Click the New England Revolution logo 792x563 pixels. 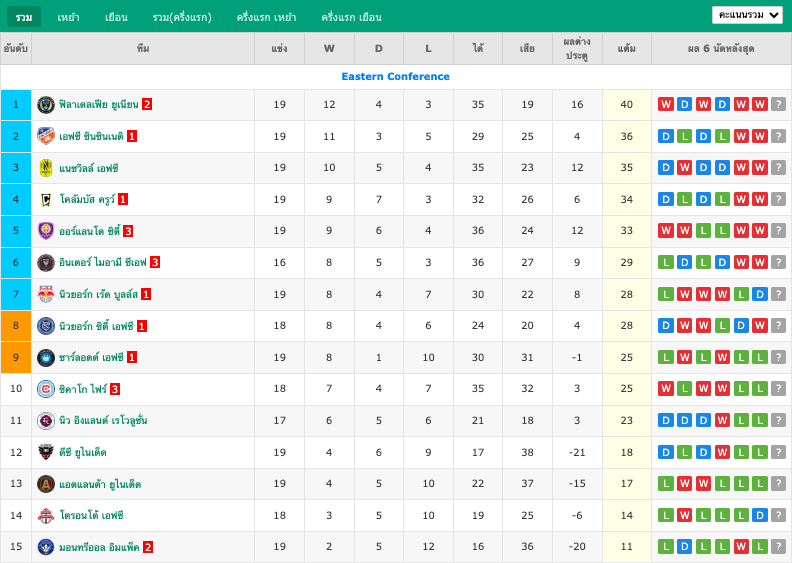point(46,421)
